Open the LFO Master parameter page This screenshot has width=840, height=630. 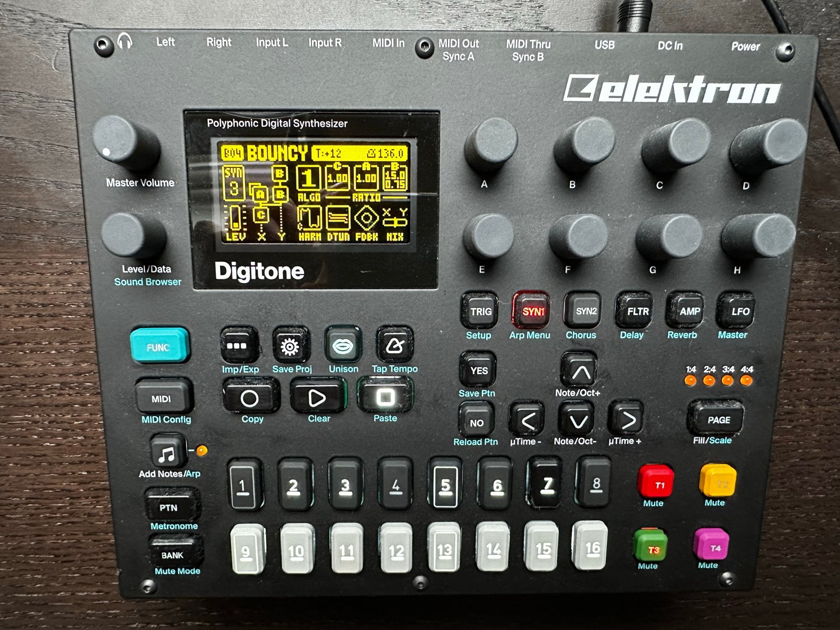coord(737,311)
